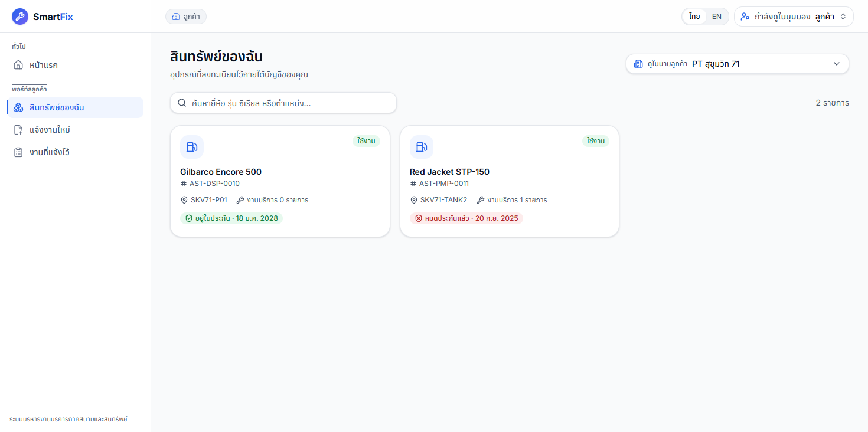Focus the asset search input field
The image size is (868, 432).
tap(283, 103)
